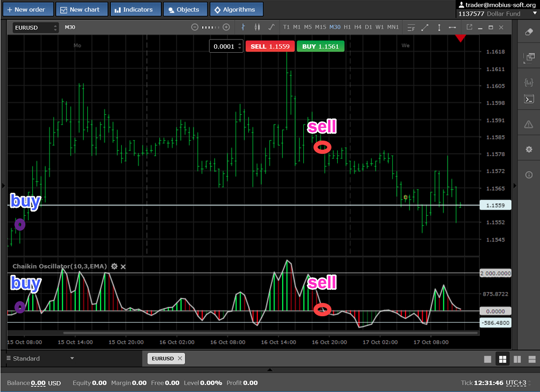Open the info icon in sidebar
The image size is (540, 392).
[x=529, y=175]
